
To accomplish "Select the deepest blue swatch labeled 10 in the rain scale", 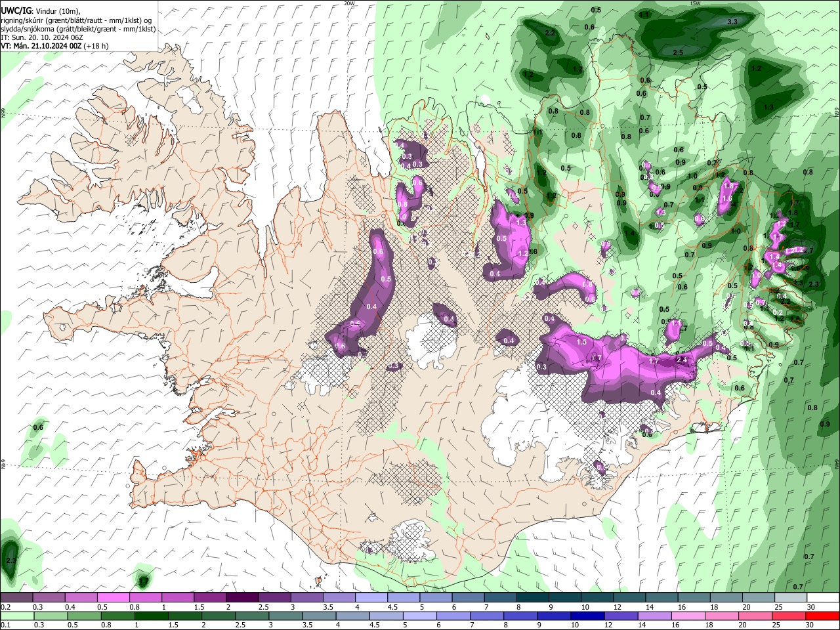I will [587, 616].
